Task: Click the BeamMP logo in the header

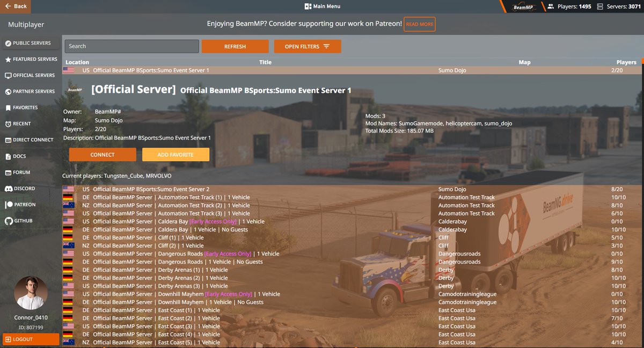Action: pyautogui.click(x=522, y=6)
